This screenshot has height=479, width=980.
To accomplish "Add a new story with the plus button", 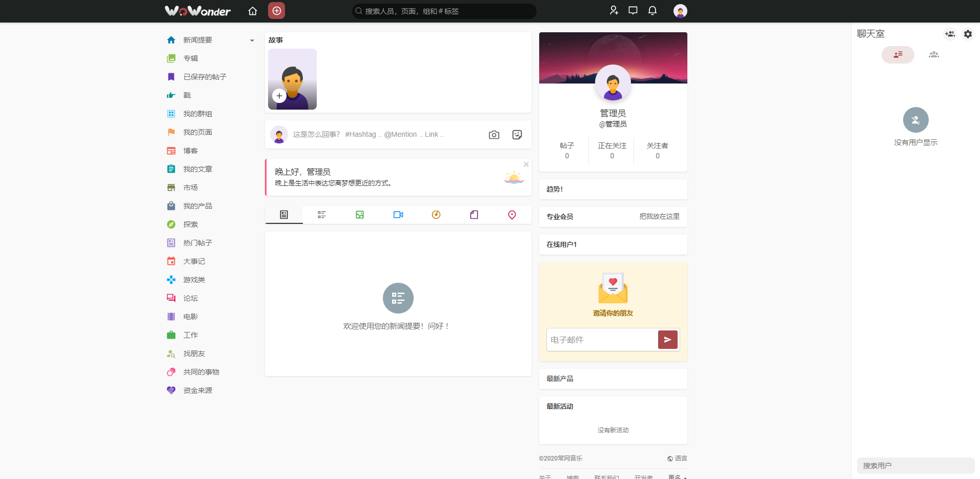I will [279, 96].
